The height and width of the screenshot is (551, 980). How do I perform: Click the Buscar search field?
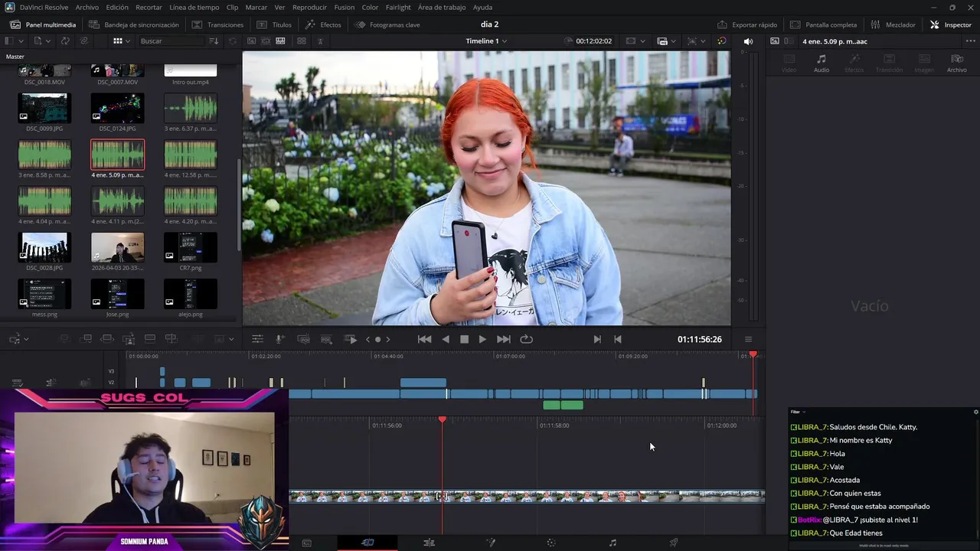click(172, 41)
